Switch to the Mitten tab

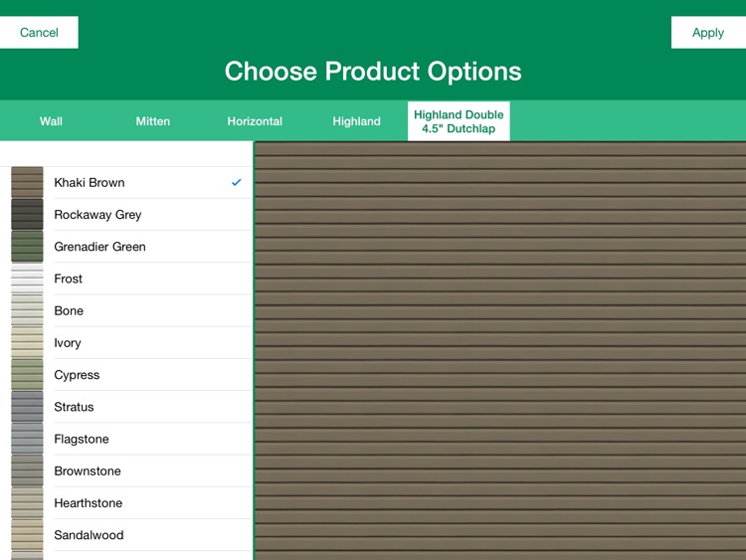tap(153, 121)
